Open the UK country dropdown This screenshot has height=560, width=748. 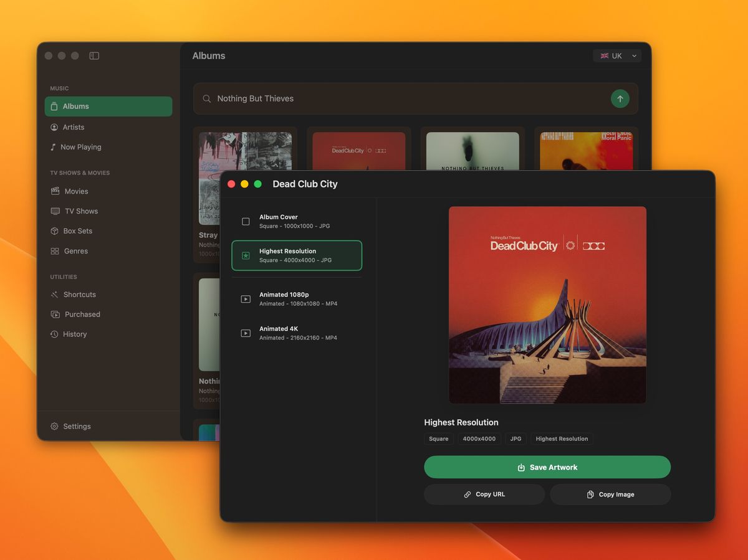click(617, 56)
